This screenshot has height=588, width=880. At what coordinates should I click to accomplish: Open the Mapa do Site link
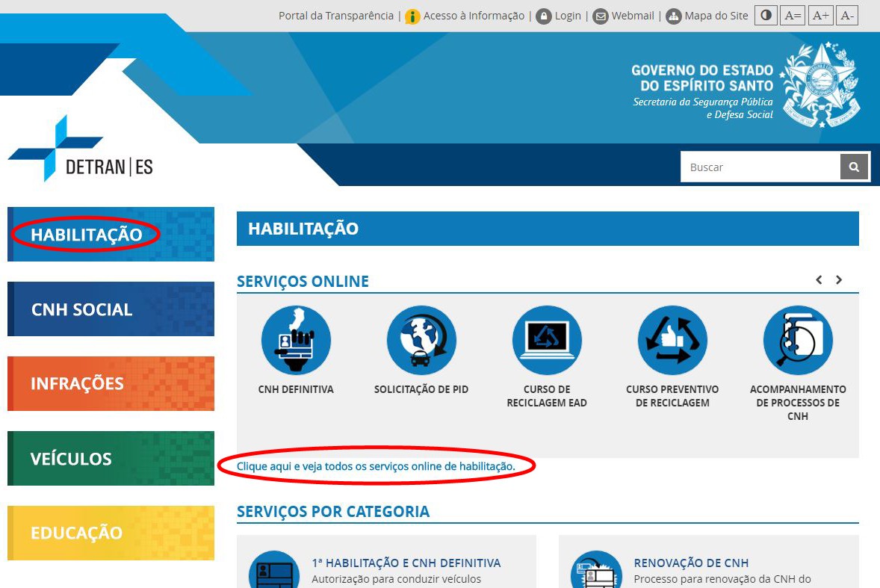point(716,16)
